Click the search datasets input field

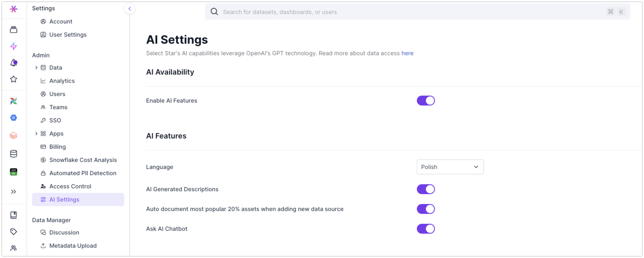[400, 12]
